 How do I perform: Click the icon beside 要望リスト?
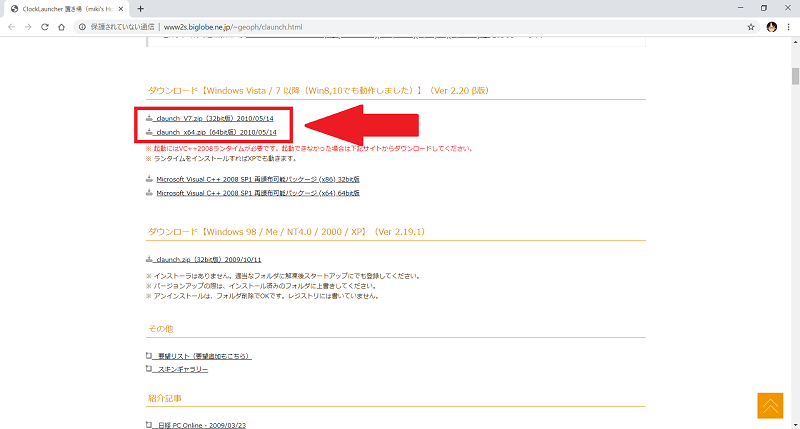click(x=149, y=356)
